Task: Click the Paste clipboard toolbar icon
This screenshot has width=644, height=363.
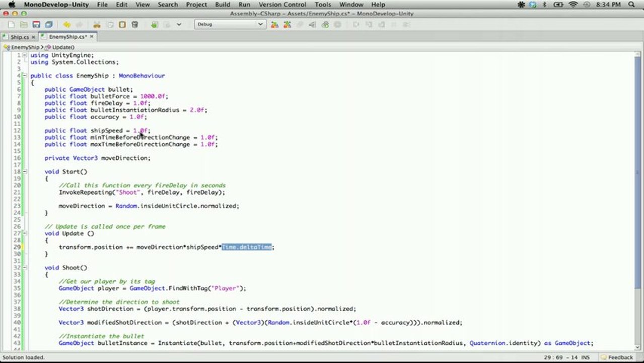Action: click(x=122, y=24)
